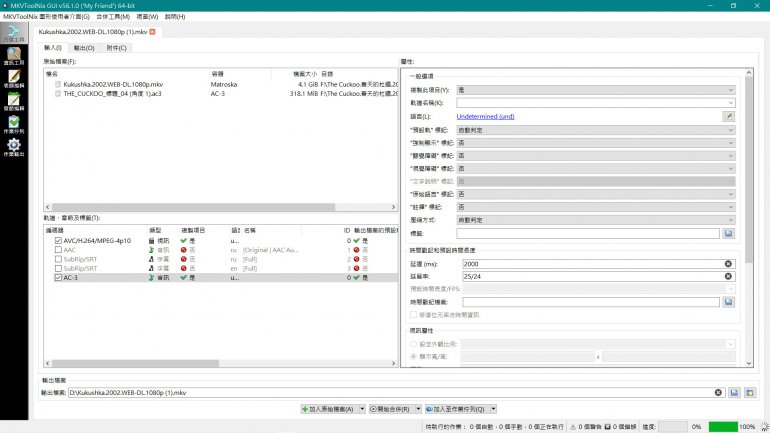Expand the arrow beside Start merging button
The height and width of the screenshot is (433, 770).
pos(418,409)
